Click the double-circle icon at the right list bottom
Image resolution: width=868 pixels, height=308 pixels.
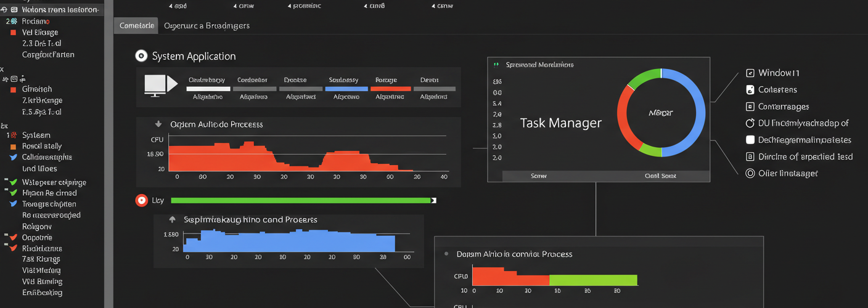(750, 173)
